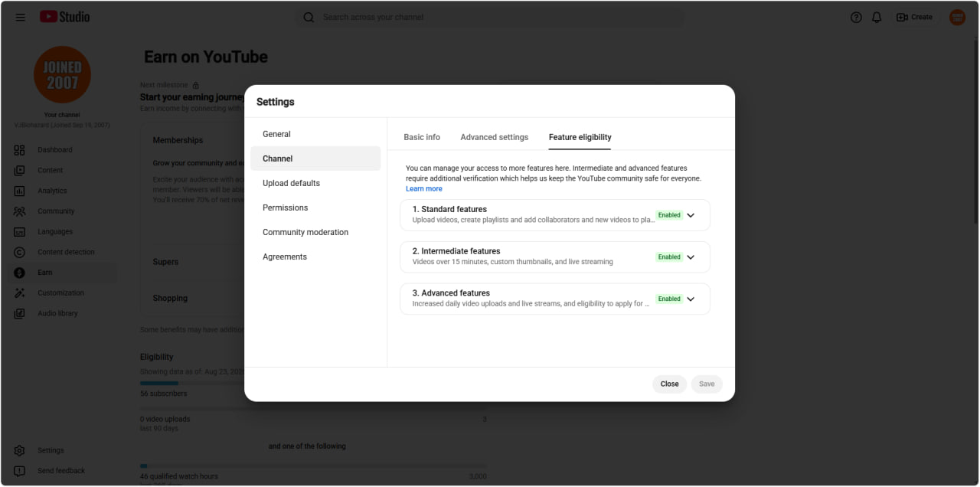The image size is (980, 487).
Task: Click the '2. Intermediate features' heading
Action: pyautogui.click(x=456, y=251)
